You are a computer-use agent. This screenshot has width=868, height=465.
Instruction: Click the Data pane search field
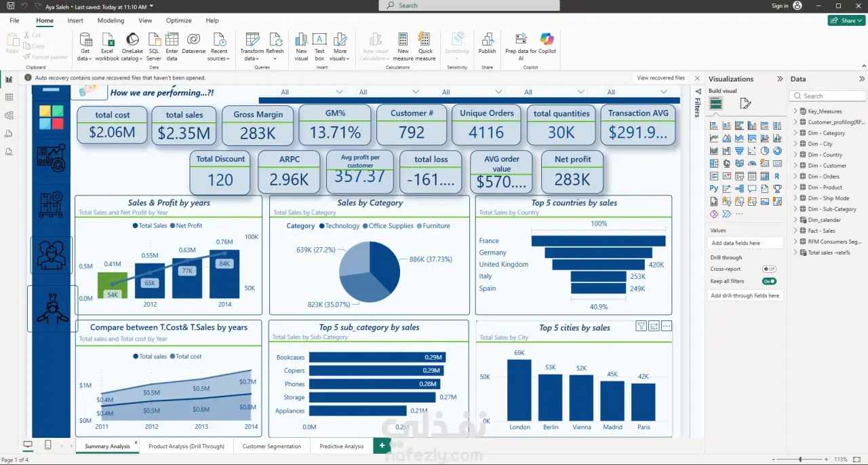827,96
